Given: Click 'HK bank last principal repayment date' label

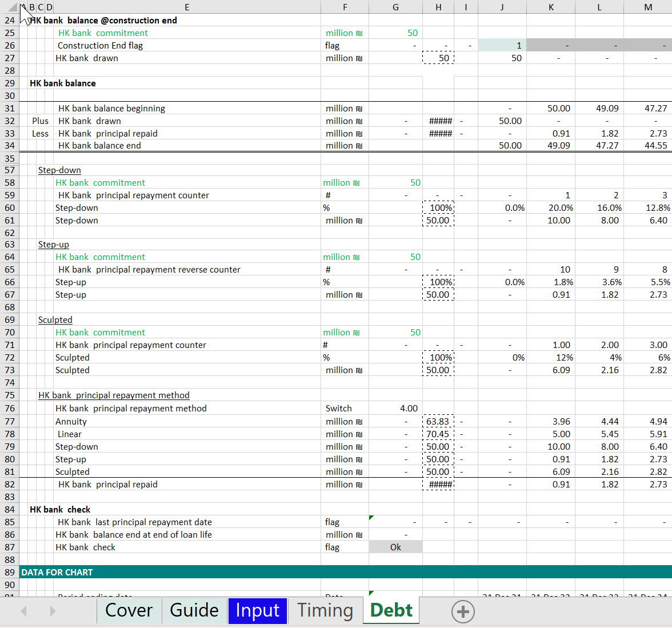Looking at the screenshot, I should point(135,522).
